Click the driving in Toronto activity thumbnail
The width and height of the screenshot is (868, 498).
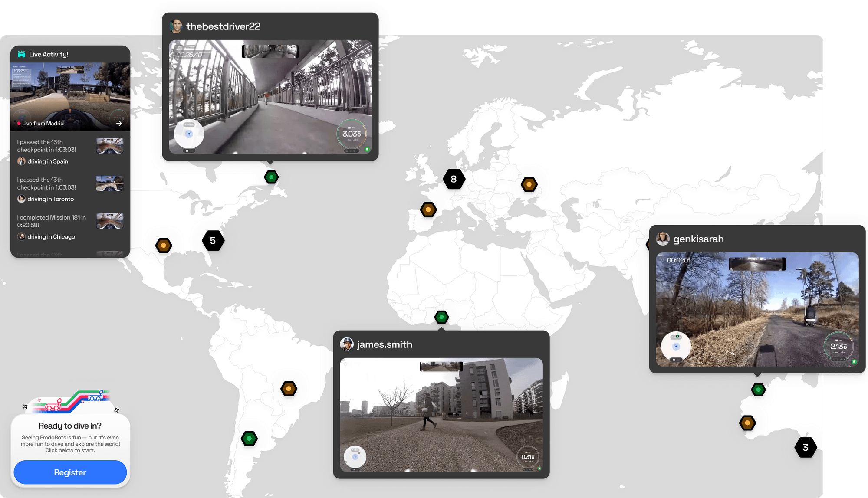pos(110,183)
